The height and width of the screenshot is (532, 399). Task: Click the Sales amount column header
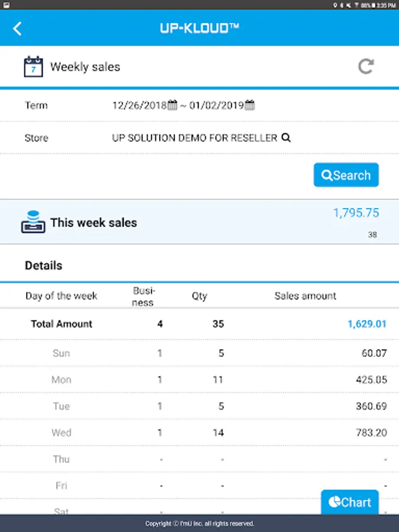click(x=305, y=296)
